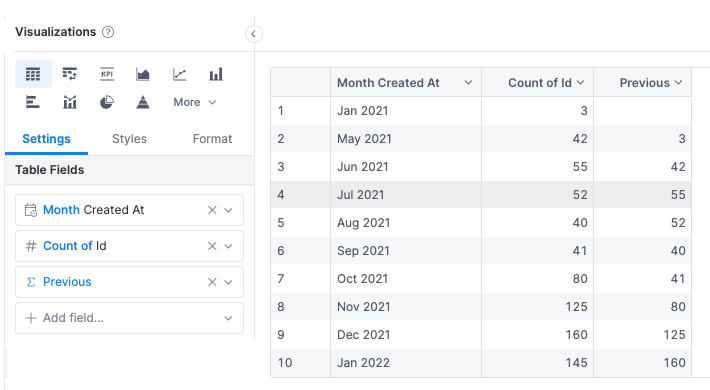Choose the horizontal bar chart icon
710x390 pixels.
click(x=33, y=102)
